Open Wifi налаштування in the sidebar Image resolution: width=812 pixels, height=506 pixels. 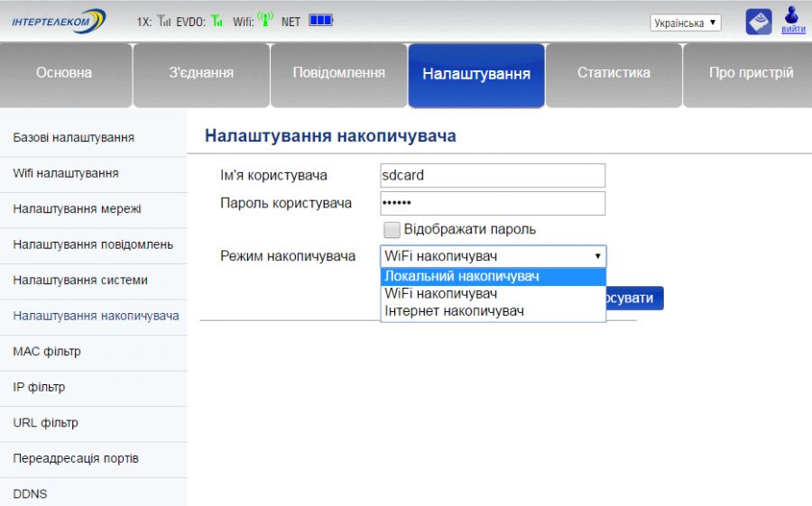click(66, 173)
